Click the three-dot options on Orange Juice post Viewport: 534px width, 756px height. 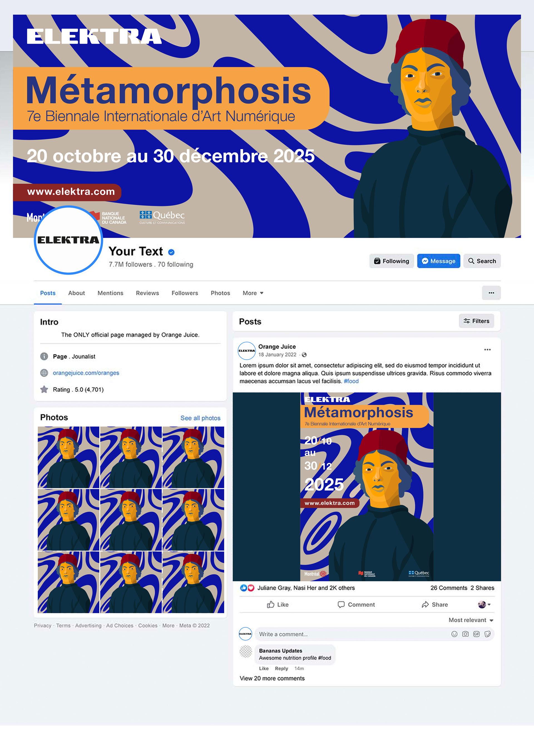point(487,349)
